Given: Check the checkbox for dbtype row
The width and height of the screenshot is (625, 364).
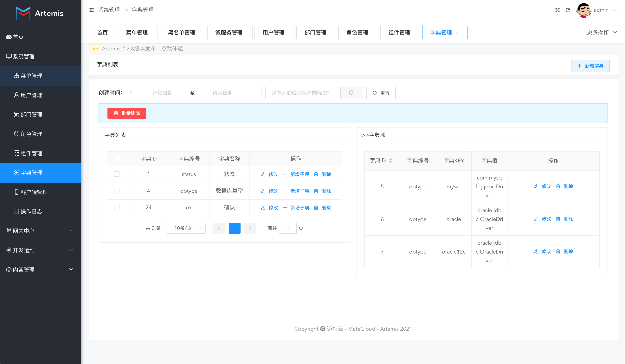Looking at the screenshot, I should (117, 191).
